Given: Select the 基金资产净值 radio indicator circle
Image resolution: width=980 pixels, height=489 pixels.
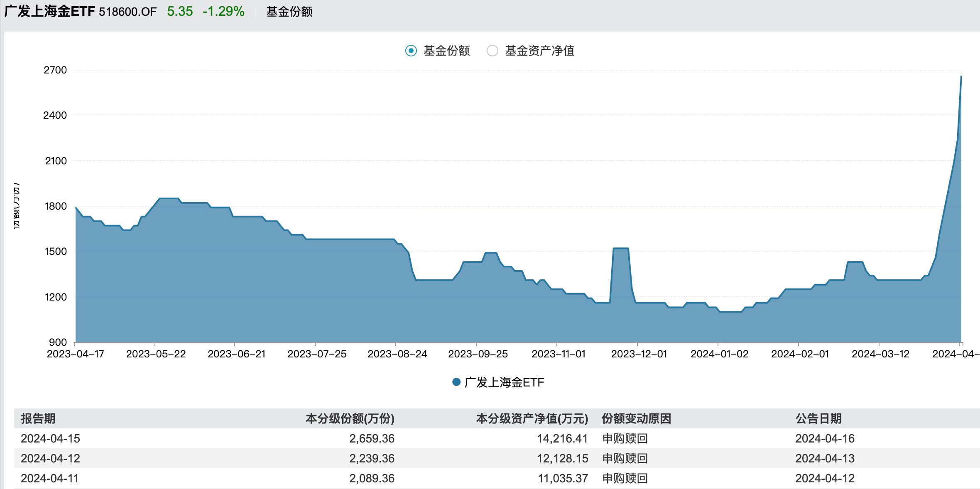Looking at the screenshot, I should pos(493,51).
